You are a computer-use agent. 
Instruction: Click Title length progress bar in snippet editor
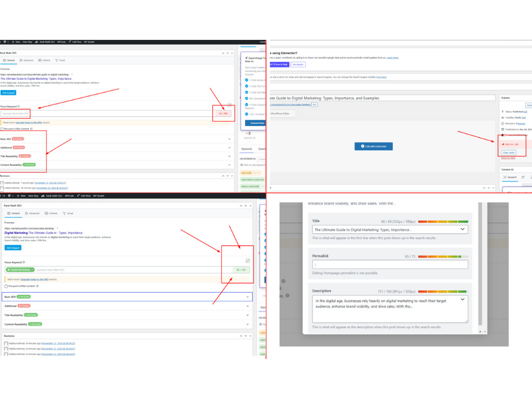[443, 221]
